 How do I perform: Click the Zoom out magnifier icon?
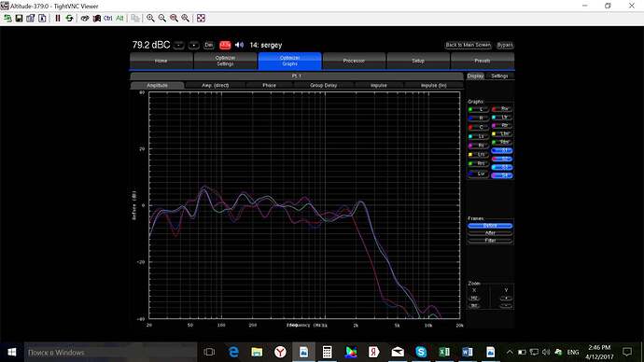[x=162, y=18]
